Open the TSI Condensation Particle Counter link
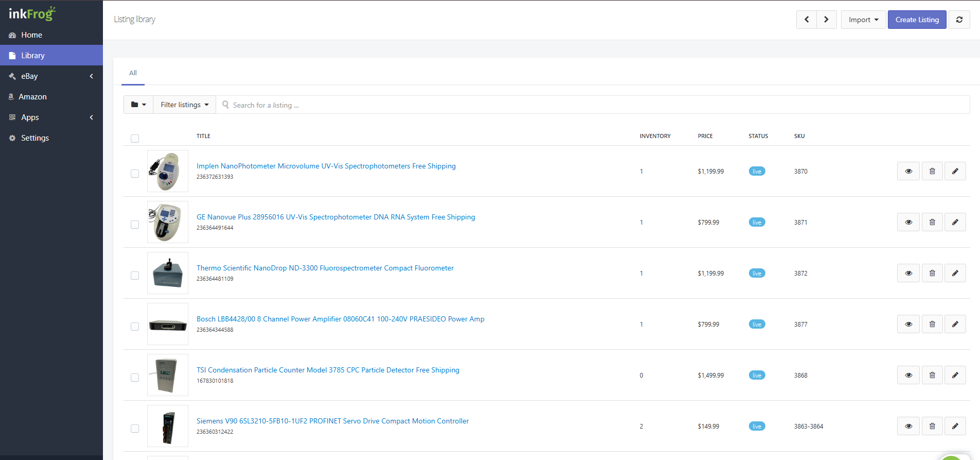 [x=328, y=370]
